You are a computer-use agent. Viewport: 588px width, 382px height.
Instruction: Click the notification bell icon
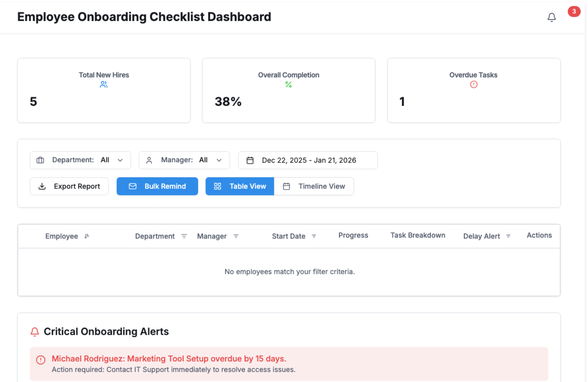551,17
